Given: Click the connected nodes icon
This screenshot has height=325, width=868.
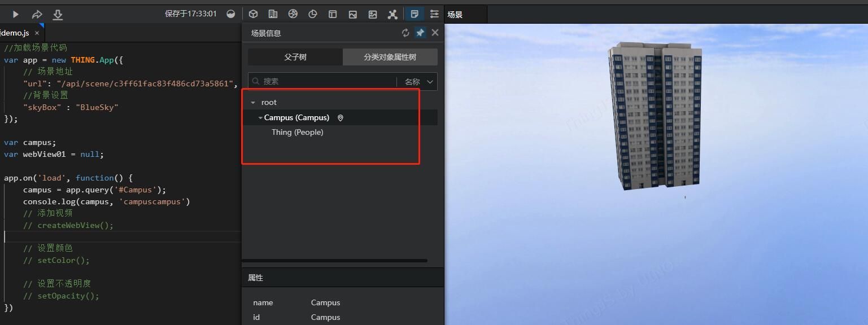Looking at the screenshot, I should coord(392,14).
